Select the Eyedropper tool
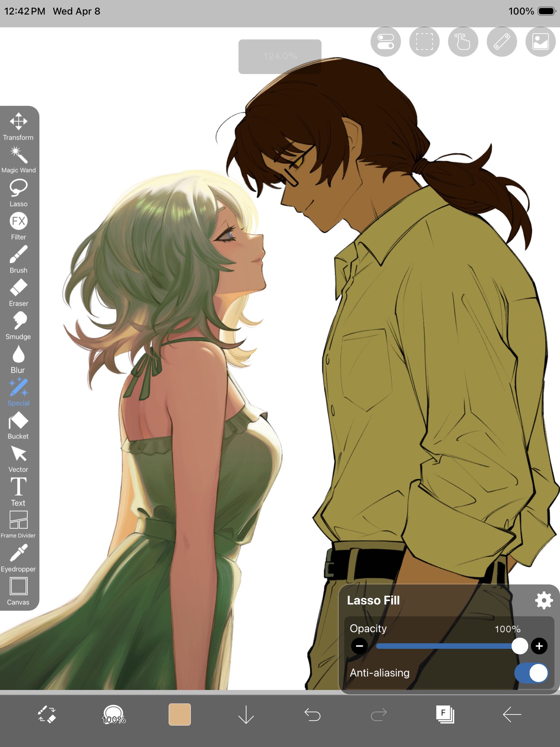Viewport: 560px width, 747px height. [x=18, y=558]
